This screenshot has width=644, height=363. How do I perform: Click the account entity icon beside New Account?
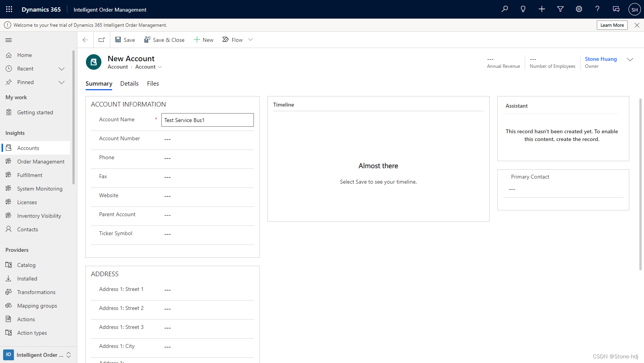click(x=94, y=62)
